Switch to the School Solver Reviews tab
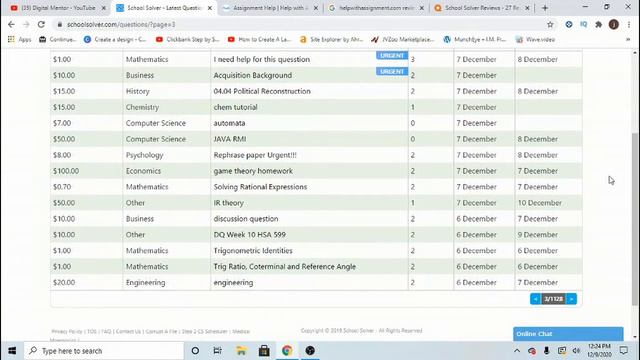 click(482, 8)
